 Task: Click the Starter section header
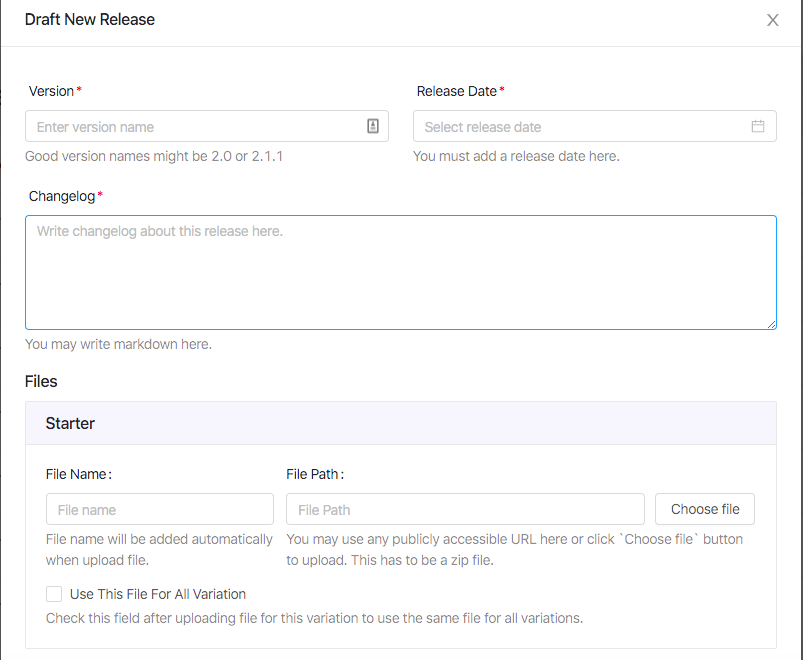401,423
